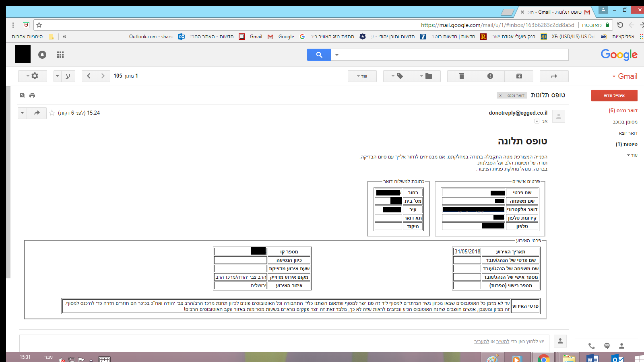Screen dimensions: 644x362
Task: Open the sent mail folder דואר יוצא
Action: 628,133
